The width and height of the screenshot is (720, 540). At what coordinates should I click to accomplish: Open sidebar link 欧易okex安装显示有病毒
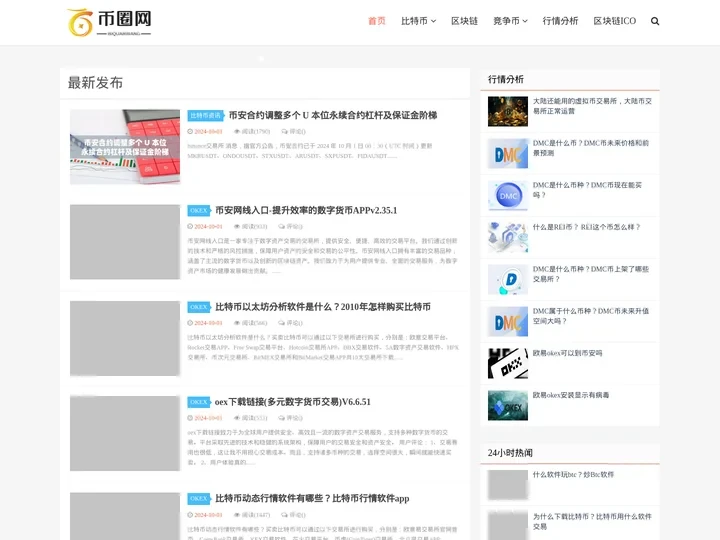click(x=571, y=395)
